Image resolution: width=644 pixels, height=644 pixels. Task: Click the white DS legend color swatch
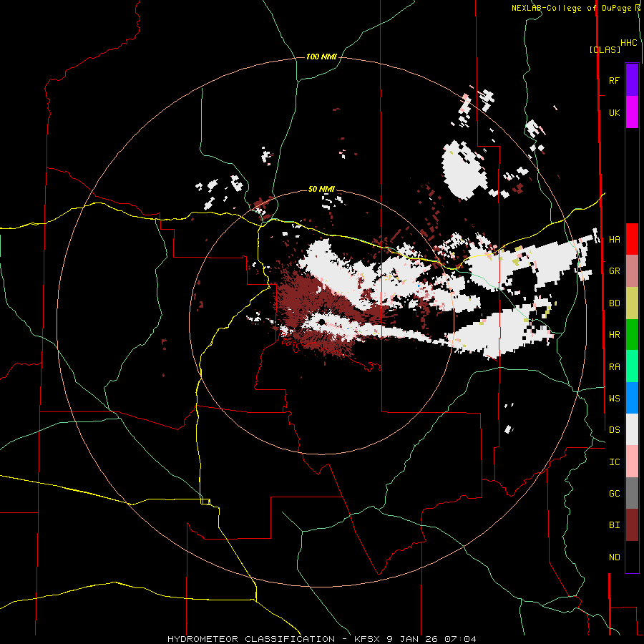pos(632,429)
